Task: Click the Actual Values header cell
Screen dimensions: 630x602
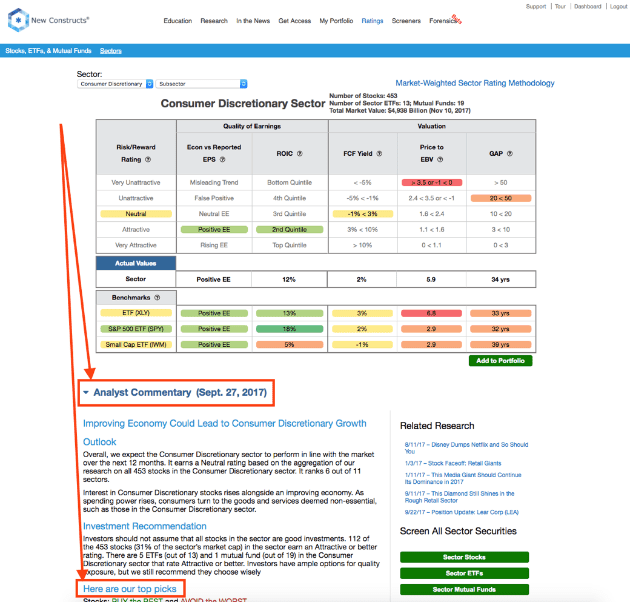Action: coord(136,263)
